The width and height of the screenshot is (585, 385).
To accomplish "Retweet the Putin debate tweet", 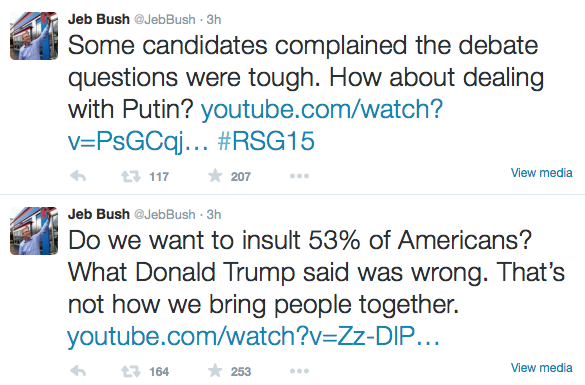I will (x=131, y=176).
